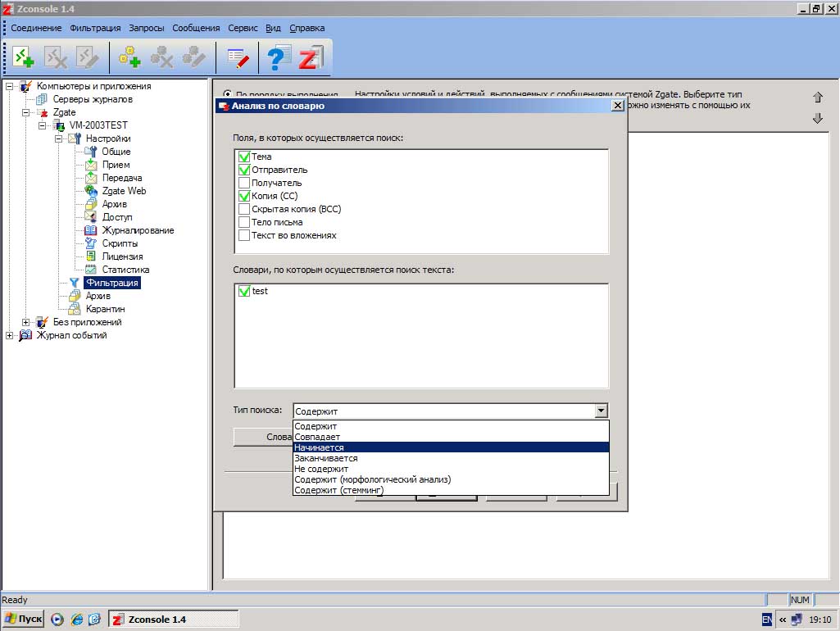Click the remove application gears icon

point(161,57)
